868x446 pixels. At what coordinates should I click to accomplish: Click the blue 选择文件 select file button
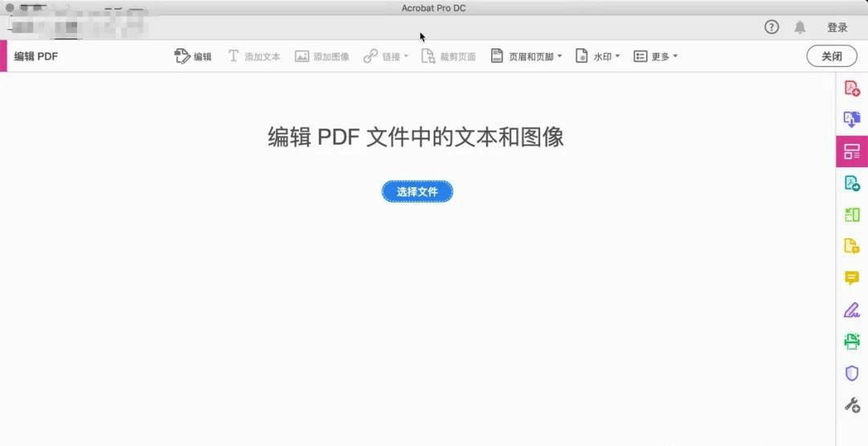click(417, 191)
